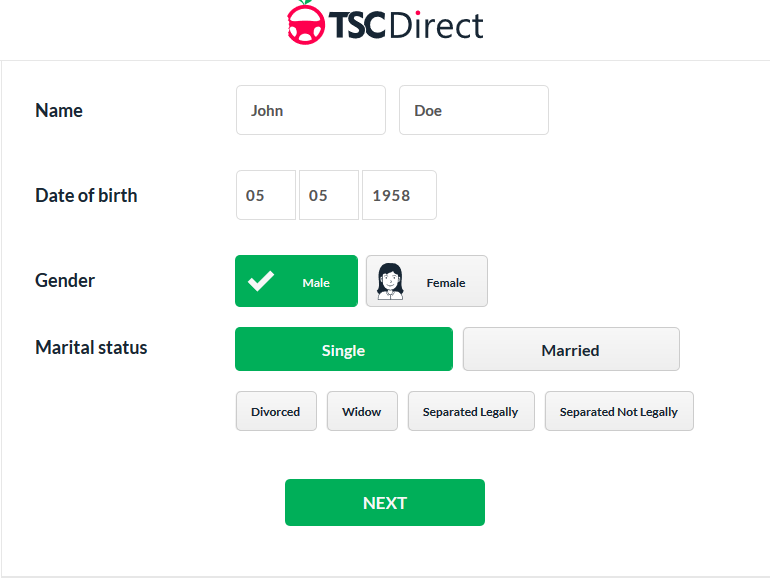Click the second date of birth box
The width and height of the screenshot is (770, 578).
pos(329,195)
